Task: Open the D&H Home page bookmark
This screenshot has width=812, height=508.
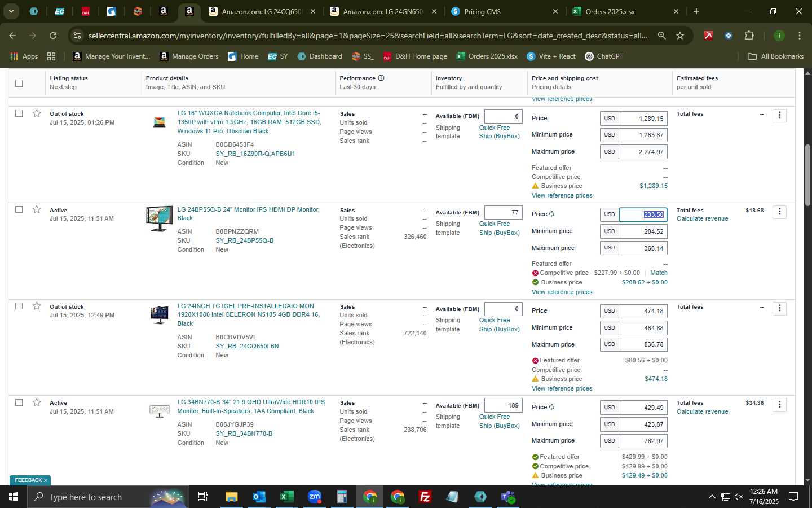Action: [415, 56]
